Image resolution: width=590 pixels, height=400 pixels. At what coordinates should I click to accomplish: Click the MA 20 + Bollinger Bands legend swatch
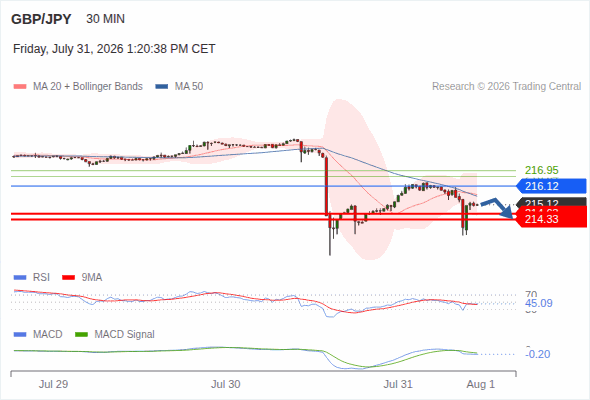pos(20,87)
